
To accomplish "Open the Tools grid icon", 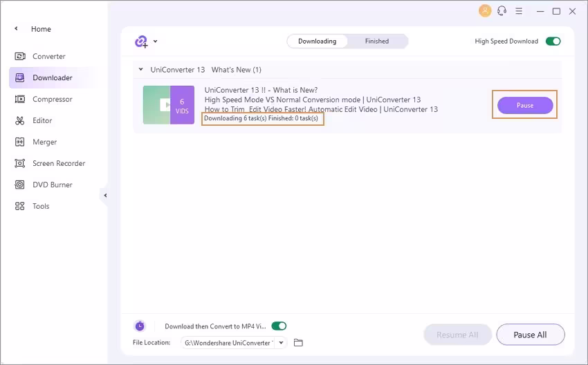I will (19, 206).
